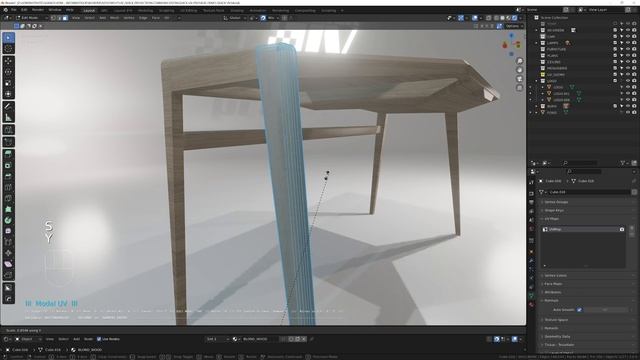
Task: Disable rendering of the CAM collection
Action: click(x=634, y=36)
